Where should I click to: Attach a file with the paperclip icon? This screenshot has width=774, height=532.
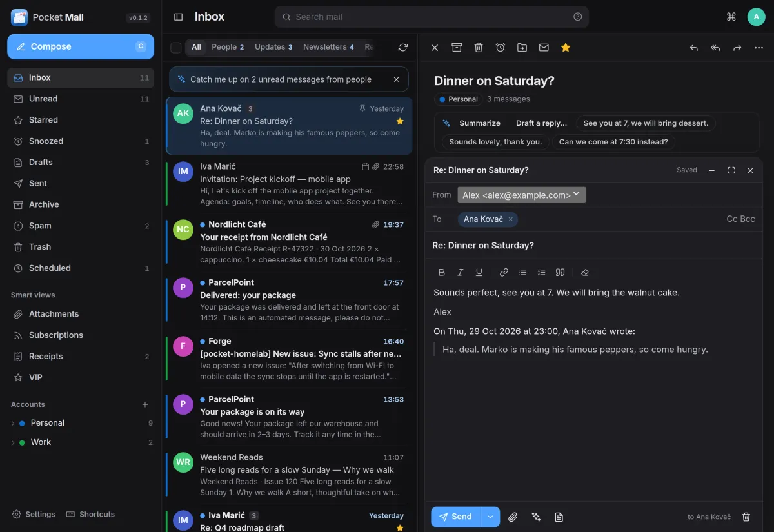(513, 517)
